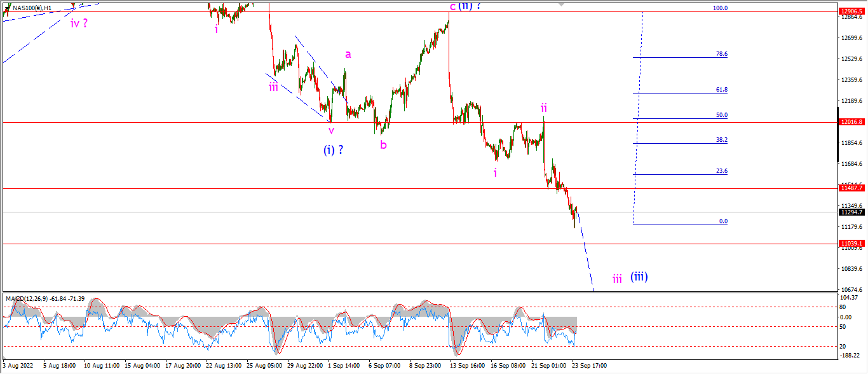Select the magenta "iv ?" wave label

coord(79,24)
